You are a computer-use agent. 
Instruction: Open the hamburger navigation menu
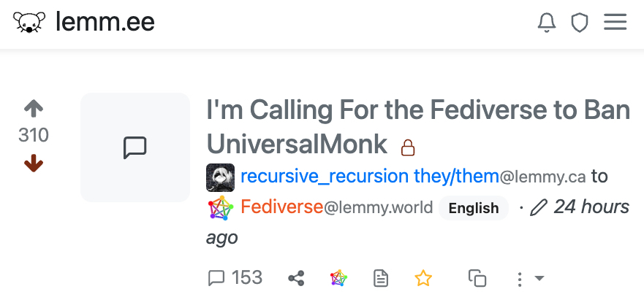615,22
